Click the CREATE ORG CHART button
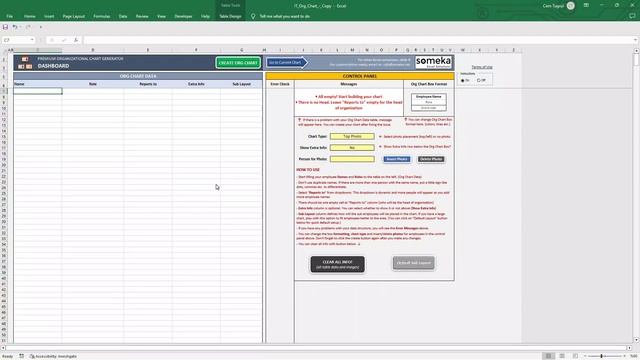 [x=238, y=62]
